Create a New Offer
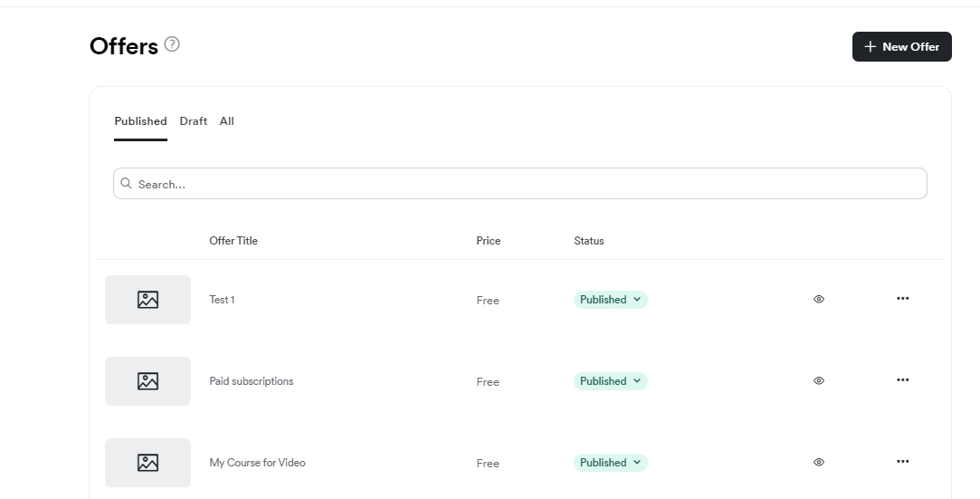980x499 pixels. (x=902, y=47)
